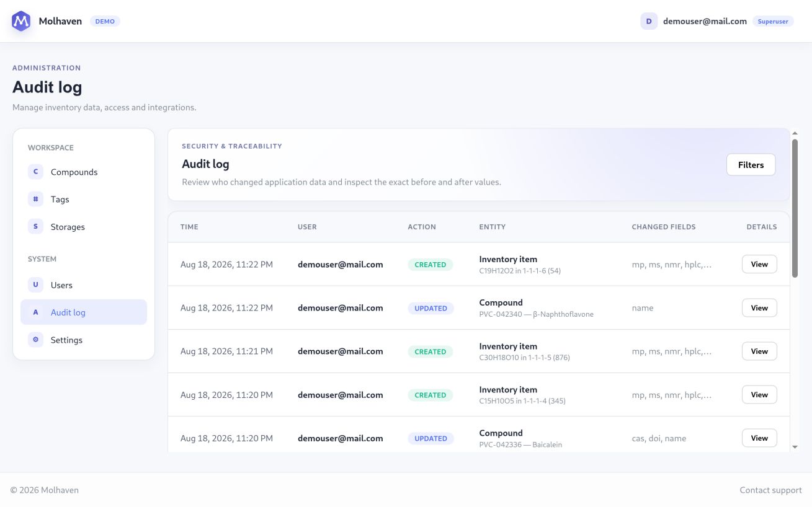Image resolution: width=812 pixels, height=507 pixels.
Task: Click 'C30H18O10 in 1-1-1-5 (876)' text
Action: click(x=525, y=358)
